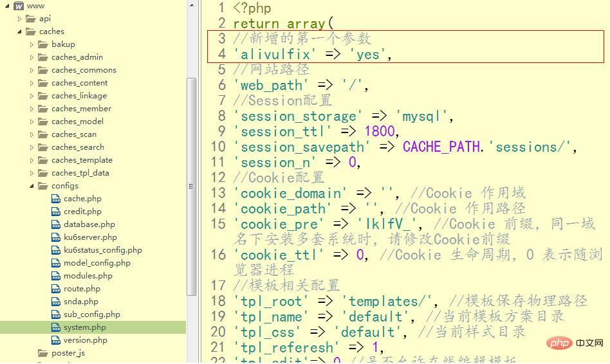Click the caches_tpl_data folder icon
This screenshot has width=610, height=364.
(x=43, y=172)
